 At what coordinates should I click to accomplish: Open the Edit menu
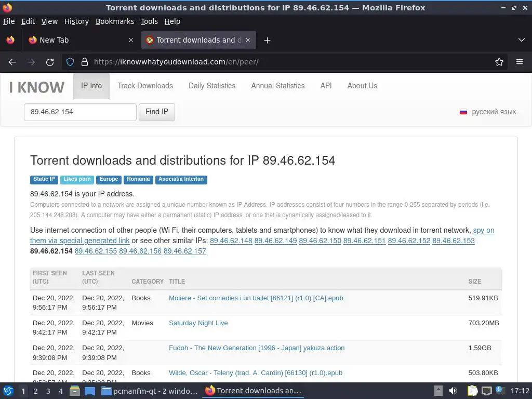pos(28,21)
